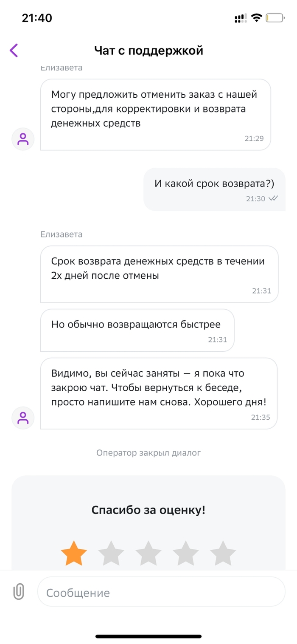This screenshot has width=297, height=644.
Task: Tap the 'Чат с поддержкой' header title
Action: 148,51
